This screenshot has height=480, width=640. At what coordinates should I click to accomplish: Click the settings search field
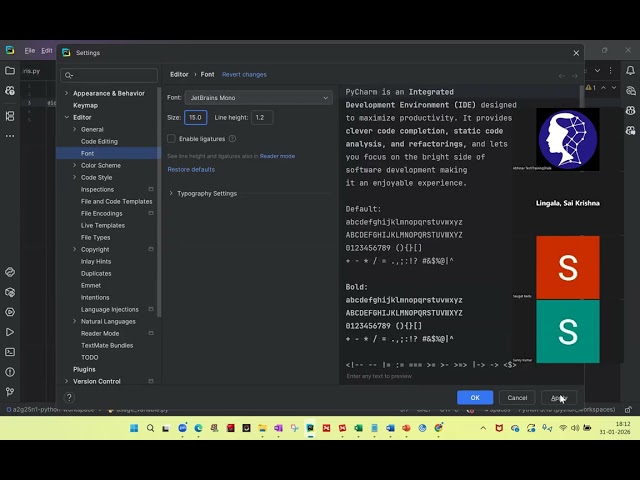[x=109, y=76]
